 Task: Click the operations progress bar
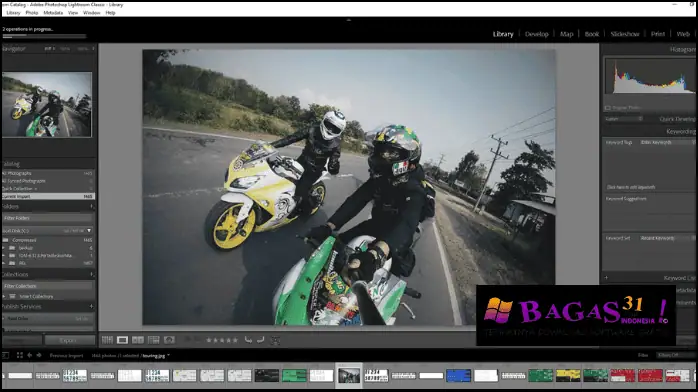tap(44, 36)
